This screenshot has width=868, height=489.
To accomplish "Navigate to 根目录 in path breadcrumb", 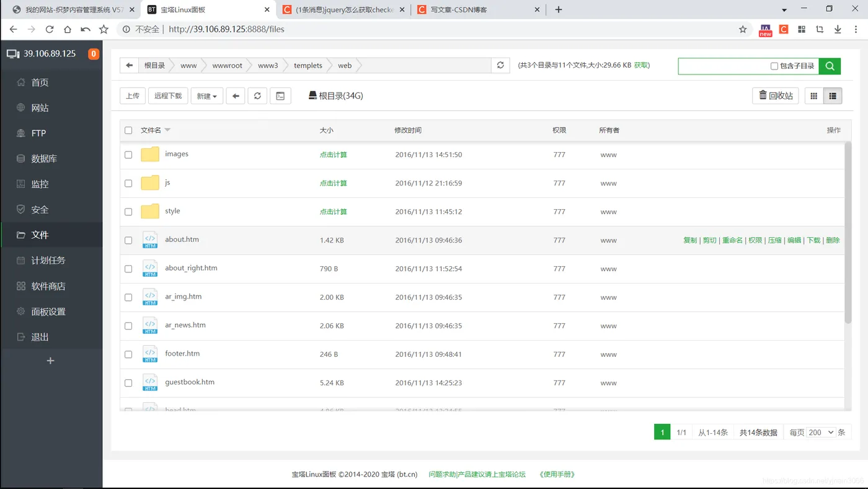I will point(154,65).
